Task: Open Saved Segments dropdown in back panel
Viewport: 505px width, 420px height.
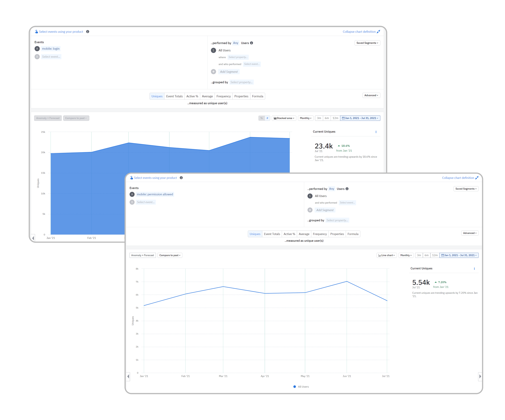Action: 367,43
